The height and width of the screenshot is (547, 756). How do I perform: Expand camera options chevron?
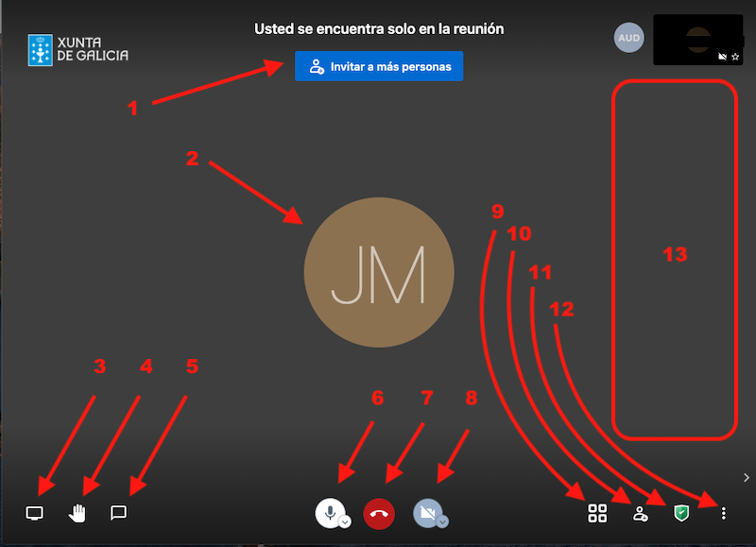[x=442, y=521]
